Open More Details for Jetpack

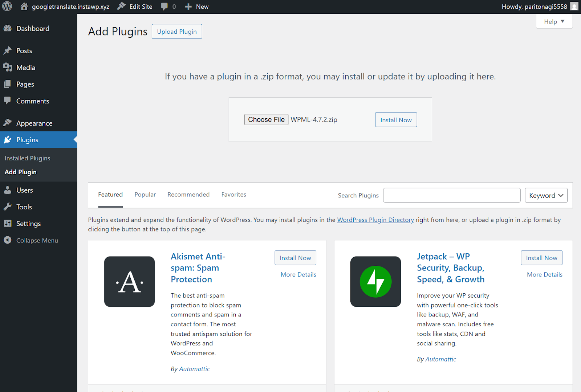pyautogui.click(x=545, y=274)
